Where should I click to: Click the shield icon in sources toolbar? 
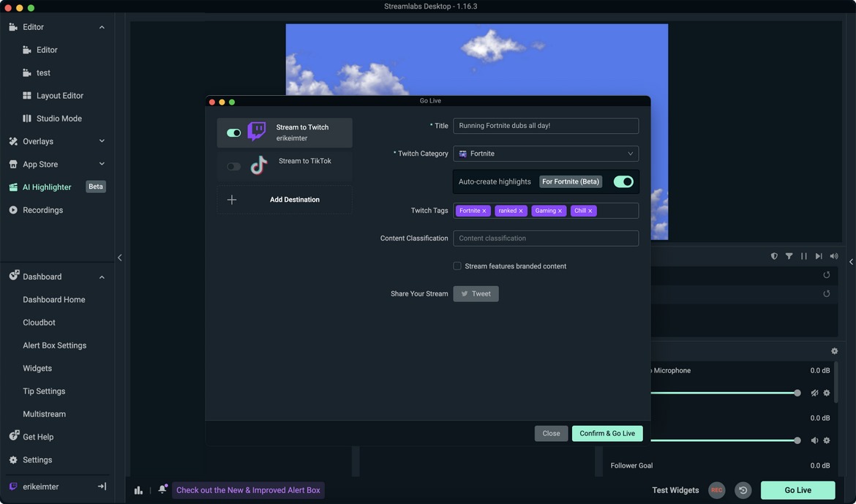[774, 256]
